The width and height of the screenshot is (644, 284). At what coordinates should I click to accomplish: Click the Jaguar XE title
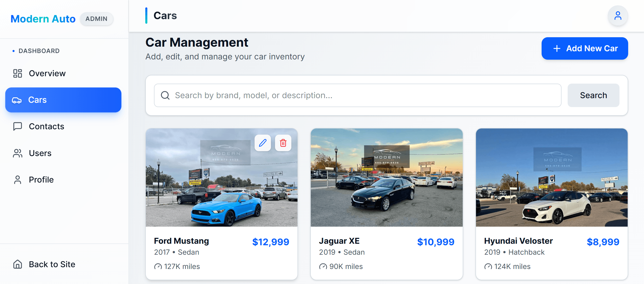339,241
